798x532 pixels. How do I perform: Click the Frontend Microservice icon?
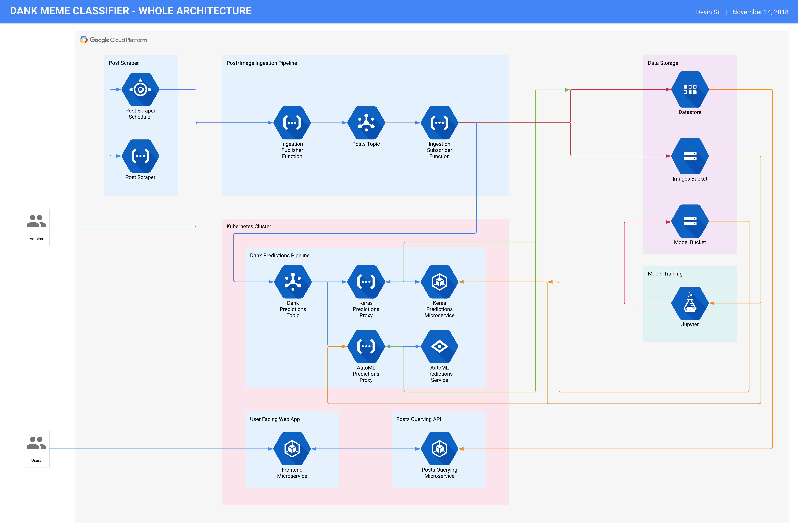[292, 449]
